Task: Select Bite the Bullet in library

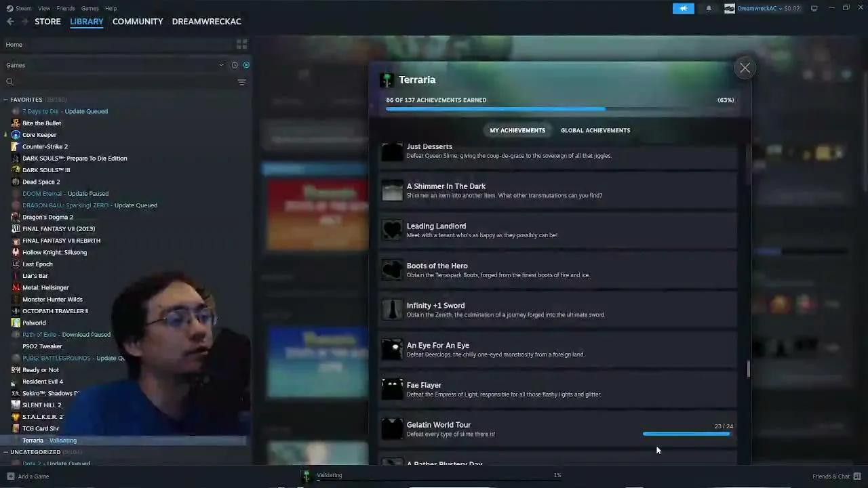Action: pyautogui.click(x=41, y=123)
